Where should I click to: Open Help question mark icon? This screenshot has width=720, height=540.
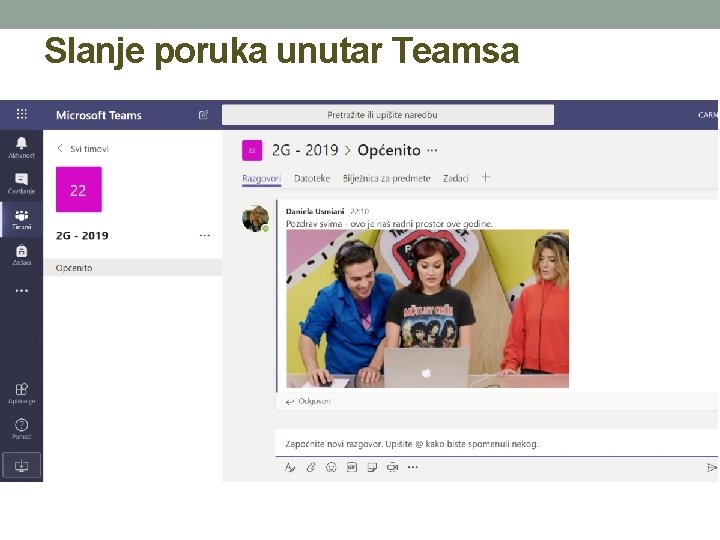pyautogui.click(x=22, y=429)
